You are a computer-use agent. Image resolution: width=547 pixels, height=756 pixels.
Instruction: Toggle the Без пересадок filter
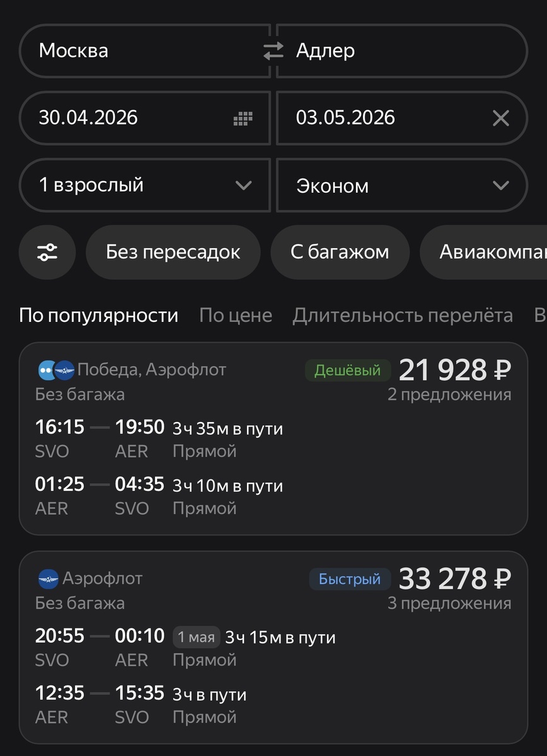tap(173, 252)
